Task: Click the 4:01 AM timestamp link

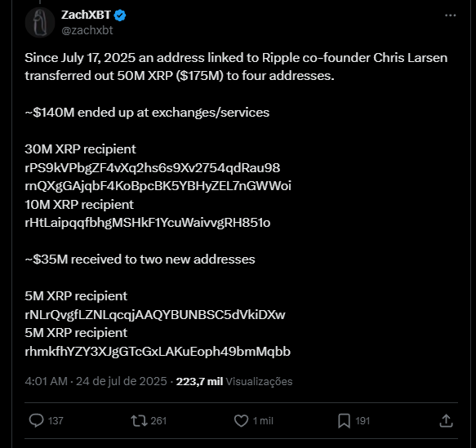Action: [46, 381]
